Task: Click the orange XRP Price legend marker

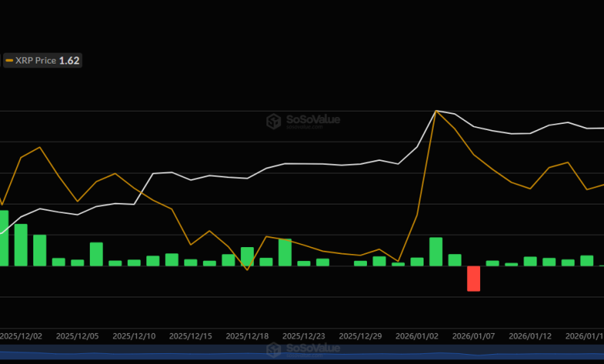Action: pos(9,60)
